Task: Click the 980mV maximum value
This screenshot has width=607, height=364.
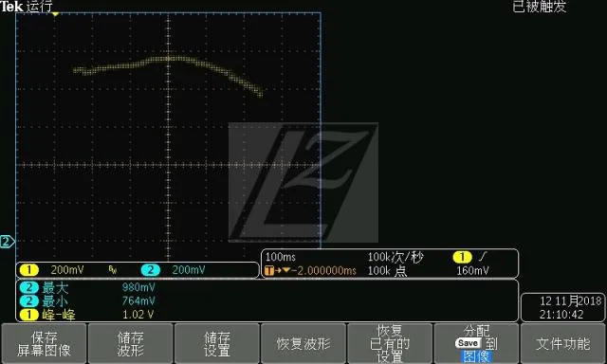Action: 138,287
